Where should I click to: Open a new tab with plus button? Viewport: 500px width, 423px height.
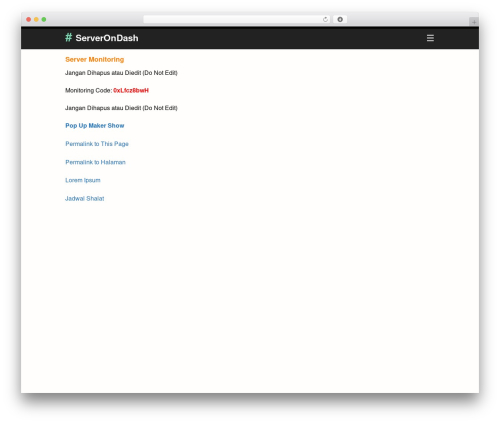[x=474, y=22]
